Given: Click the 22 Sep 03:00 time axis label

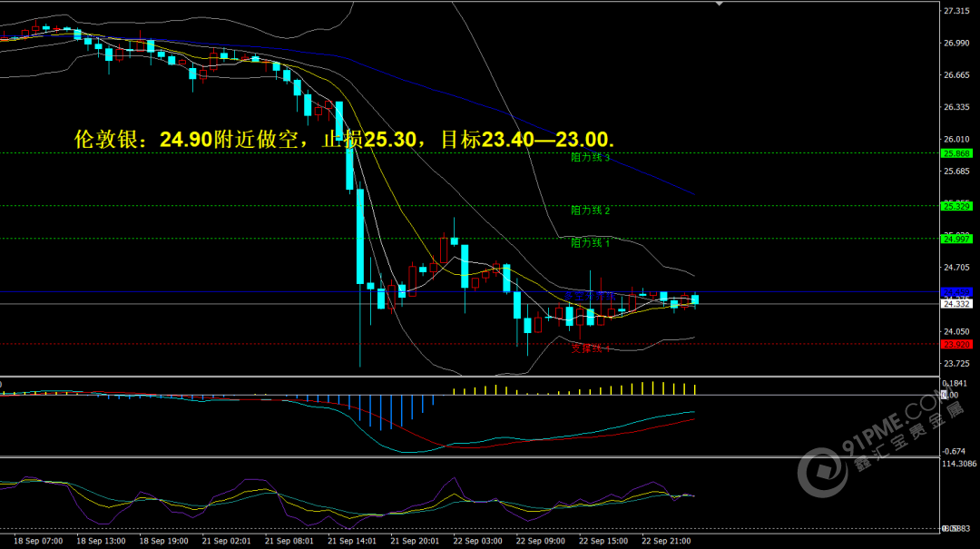Looking at the screenshot, I should 478,541.
